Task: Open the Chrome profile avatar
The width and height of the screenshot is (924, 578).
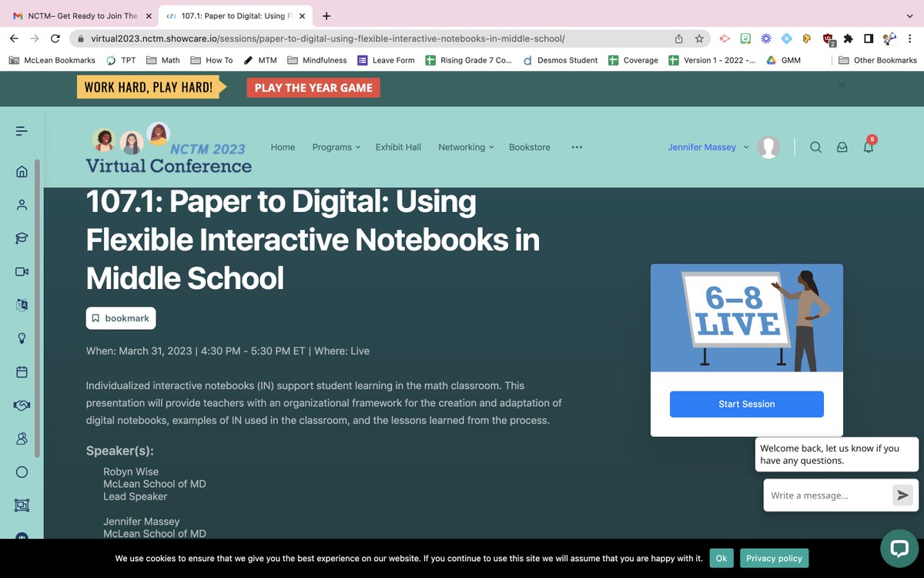Action: (x=889, y=38)
